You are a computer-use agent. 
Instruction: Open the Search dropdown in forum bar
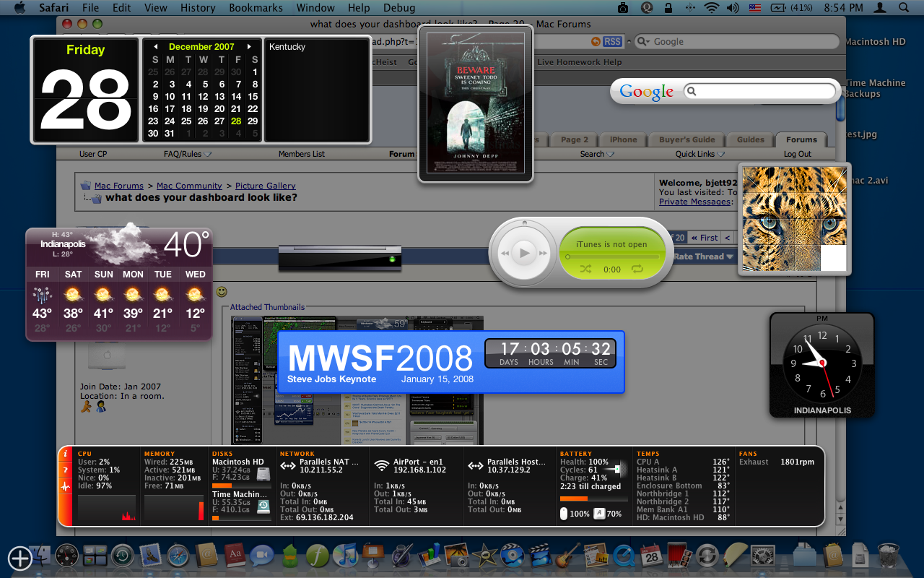pos(597,154)
